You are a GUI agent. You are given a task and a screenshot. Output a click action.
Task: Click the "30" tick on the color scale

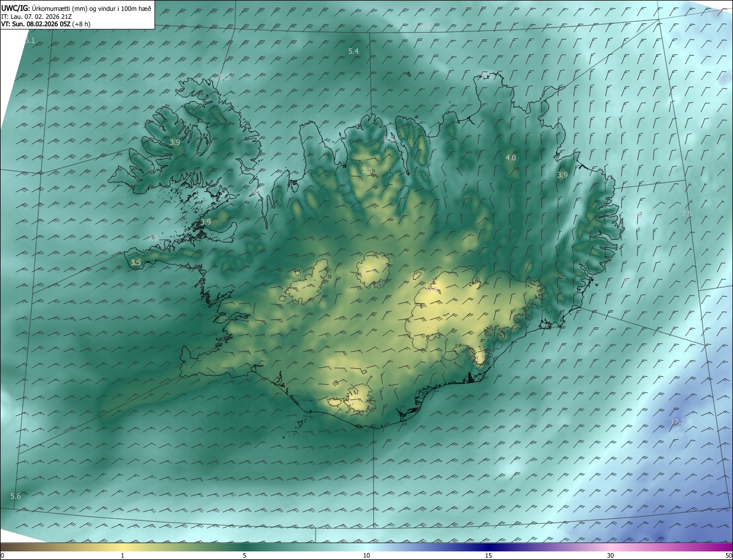pos(610,555)
